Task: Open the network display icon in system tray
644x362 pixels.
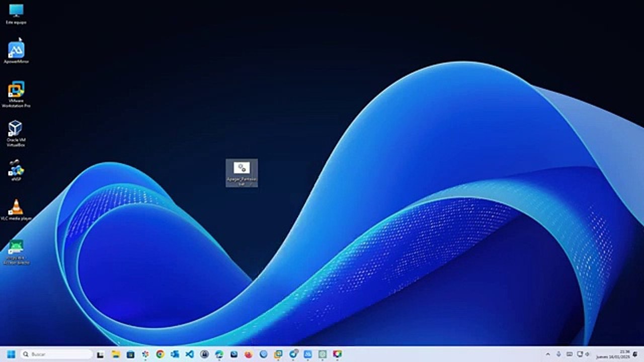Action: [x=580, y=354]
